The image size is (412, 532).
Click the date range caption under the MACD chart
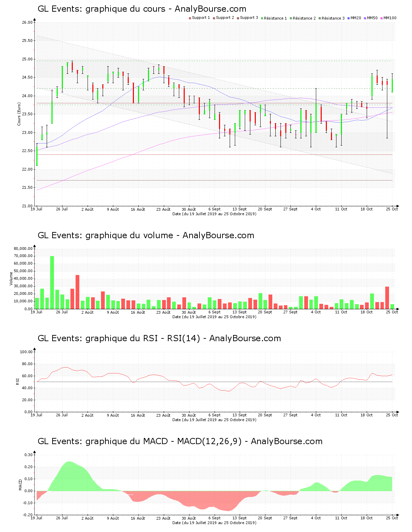pos(214,523)
